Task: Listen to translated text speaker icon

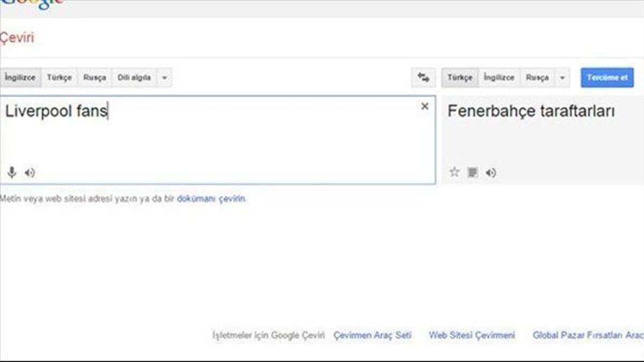Action: [x=491, y=173]
